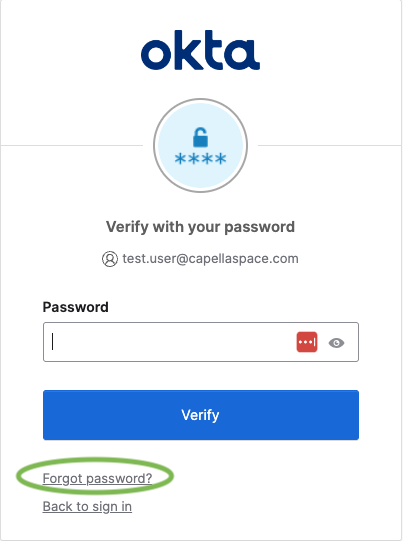
Task: Click the blue open padlock icon
Action: (x=200, y=137)
